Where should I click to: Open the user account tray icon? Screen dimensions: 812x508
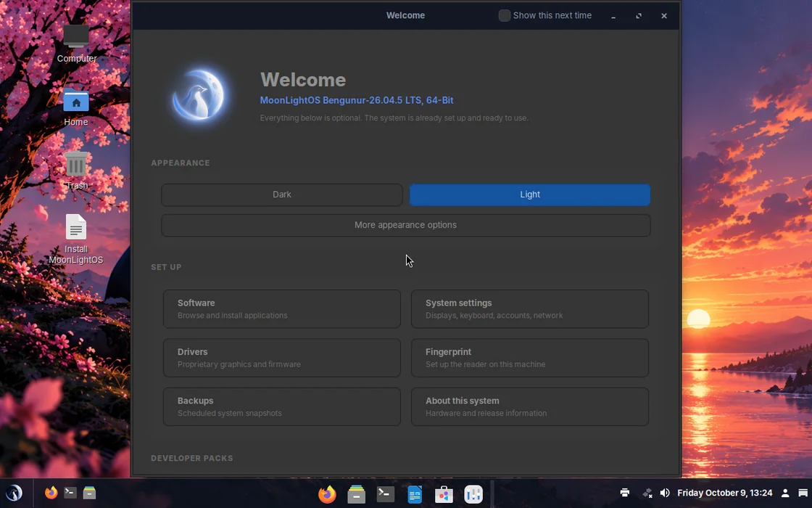click(x=785, y=493)
